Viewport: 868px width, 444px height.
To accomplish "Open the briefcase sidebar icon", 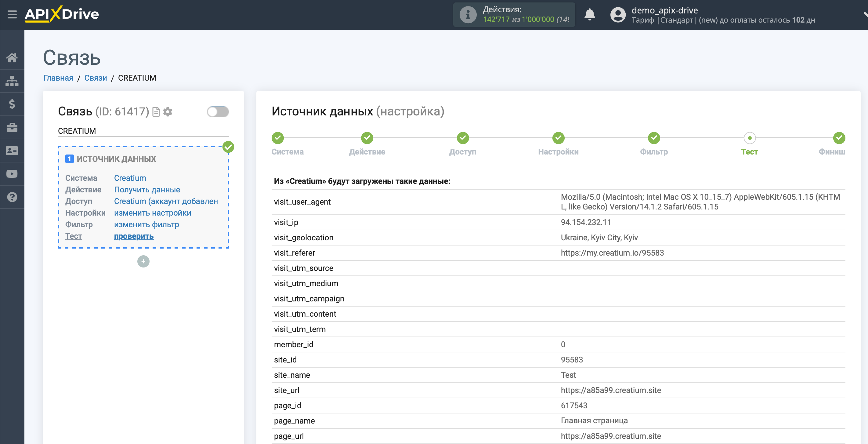I will coord(12,127).
